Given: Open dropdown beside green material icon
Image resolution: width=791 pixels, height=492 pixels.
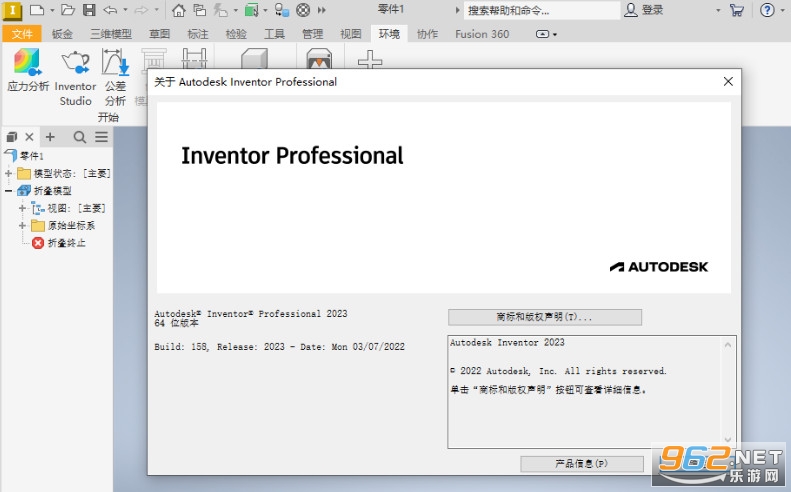Looking at the screenshot, I should click(265, 10).
